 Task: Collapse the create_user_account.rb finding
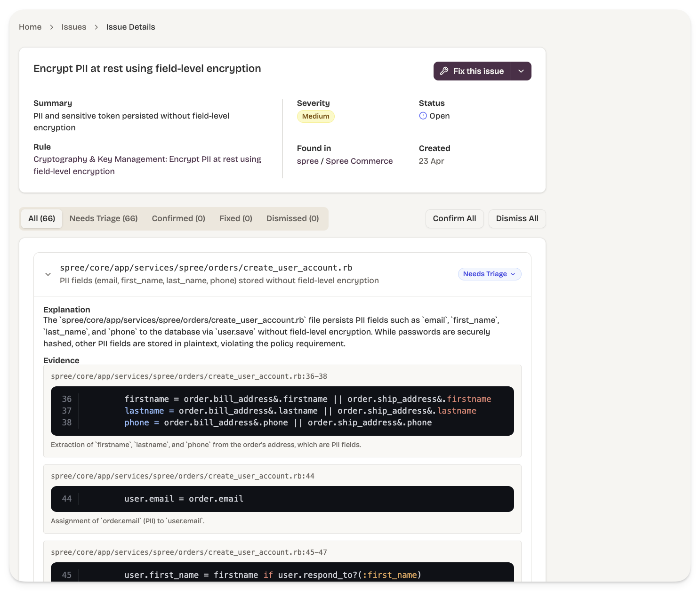pyautogui.click(x=48, y=274)
